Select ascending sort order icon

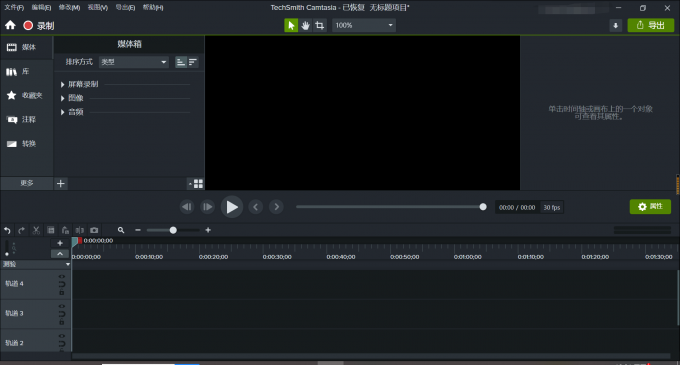[x=180, y=62]
